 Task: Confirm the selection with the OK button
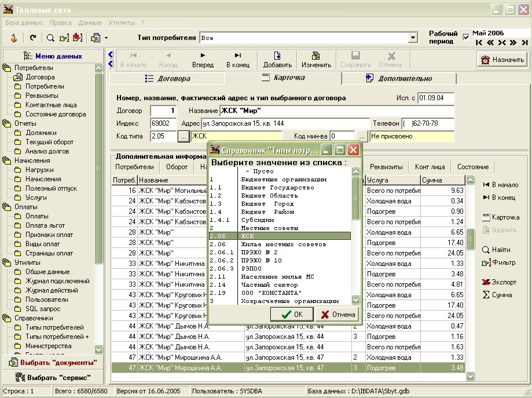[x=292, y=314]
